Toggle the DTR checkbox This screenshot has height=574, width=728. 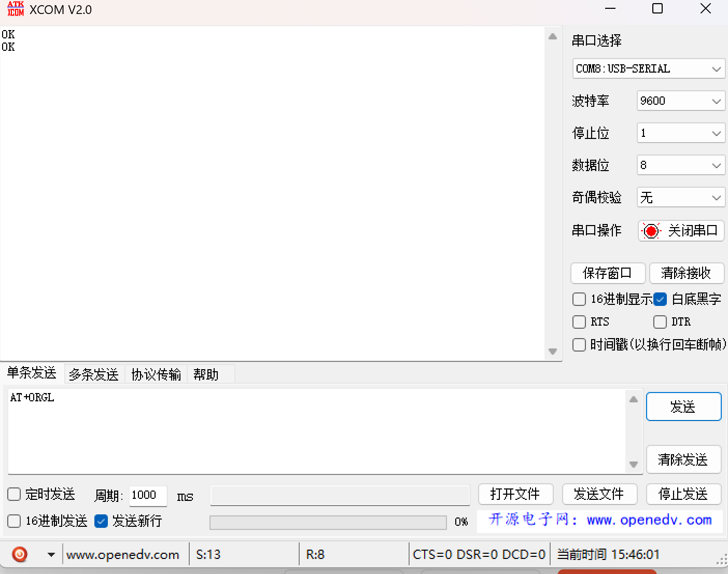660,322
